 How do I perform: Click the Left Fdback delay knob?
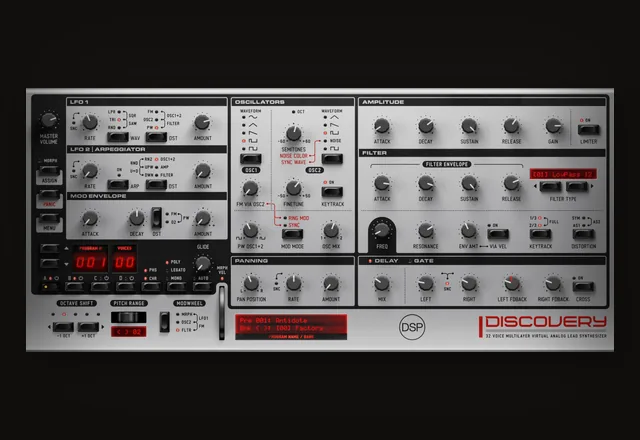pos(511,282)
